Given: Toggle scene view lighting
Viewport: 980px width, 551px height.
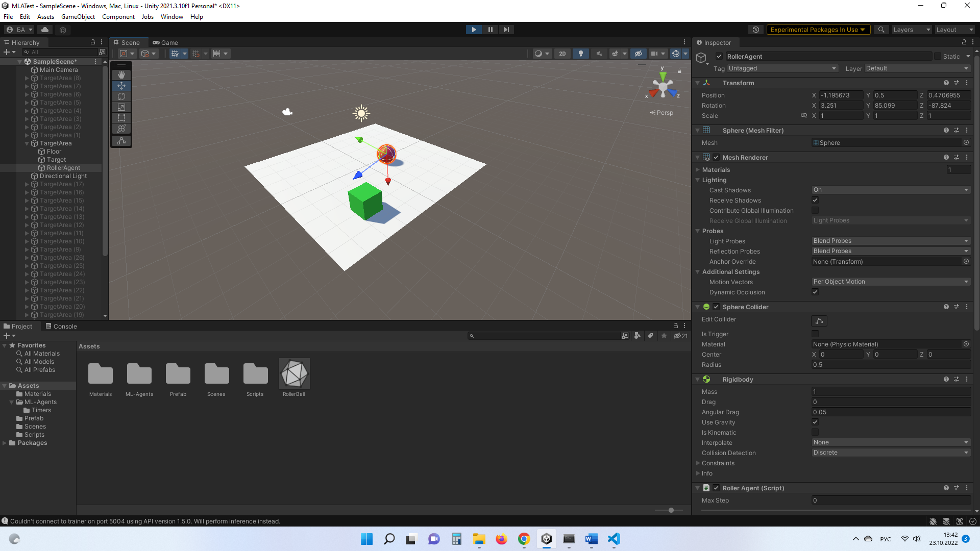Looking at the screenshot, I should point(580,54).
